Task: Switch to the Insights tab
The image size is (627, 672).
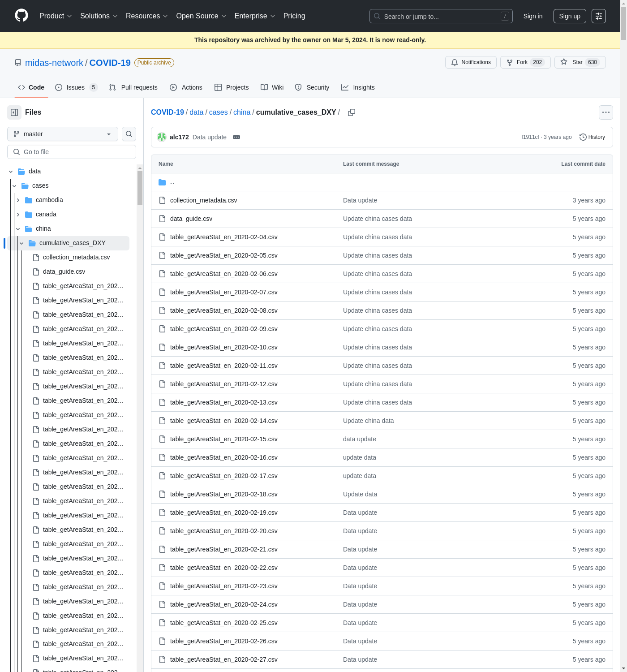Action: 358,87
